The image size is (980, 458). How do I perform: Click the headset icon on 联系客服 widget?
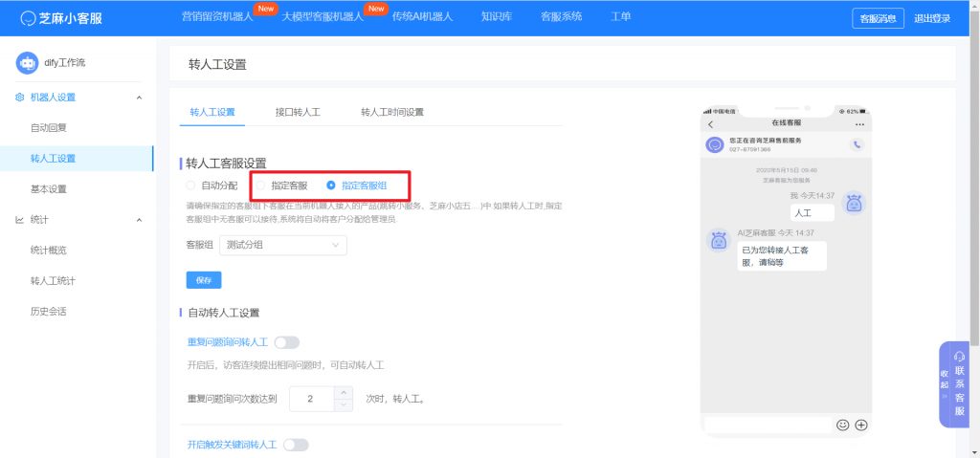coord(959,357)
